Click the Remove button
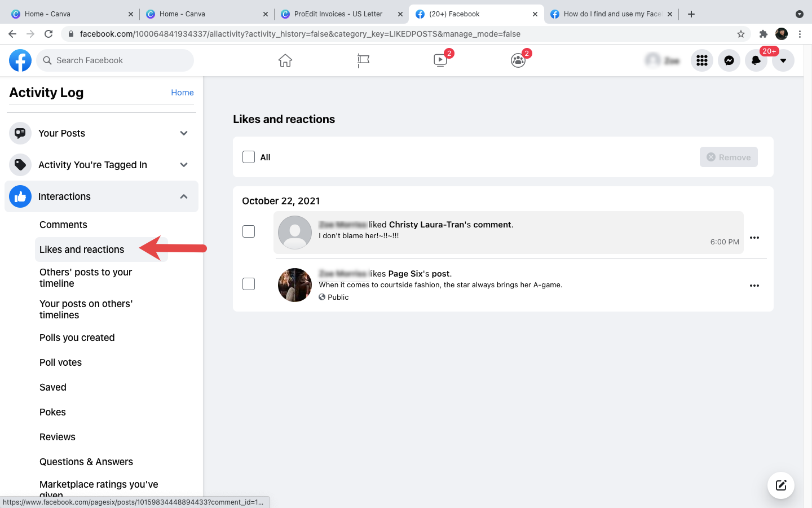 tap(729, 157)
